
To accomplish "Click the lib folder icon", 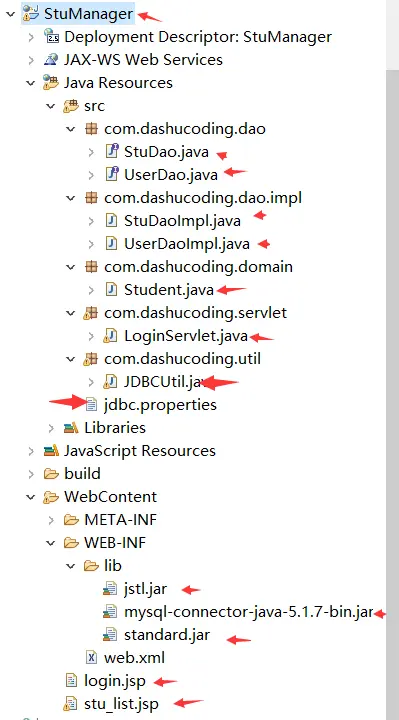I will (x=91, y=566).
